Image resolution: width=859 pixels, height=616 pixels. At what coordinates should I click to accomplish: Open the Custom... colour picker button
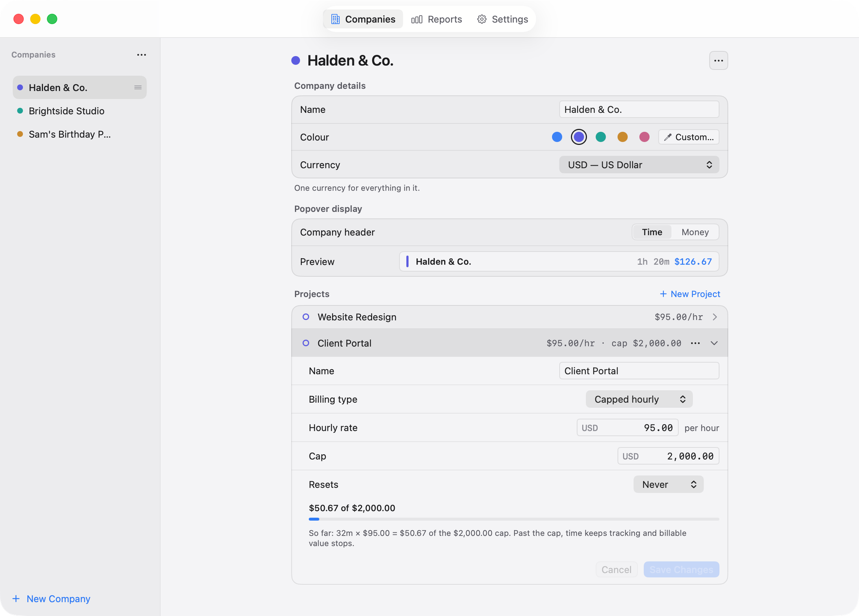click(x=688, y=137)
